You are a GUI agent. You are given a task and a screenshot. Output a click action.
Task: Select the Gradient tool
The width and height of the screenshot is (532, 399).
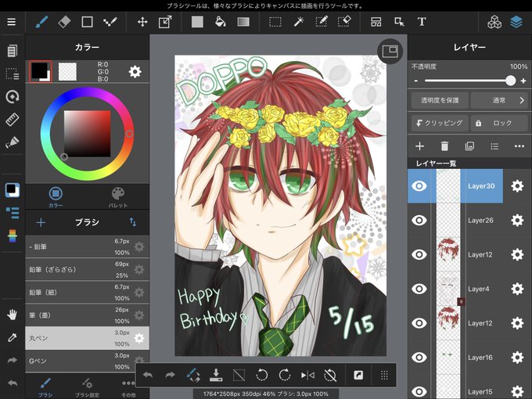coord(243,22)
